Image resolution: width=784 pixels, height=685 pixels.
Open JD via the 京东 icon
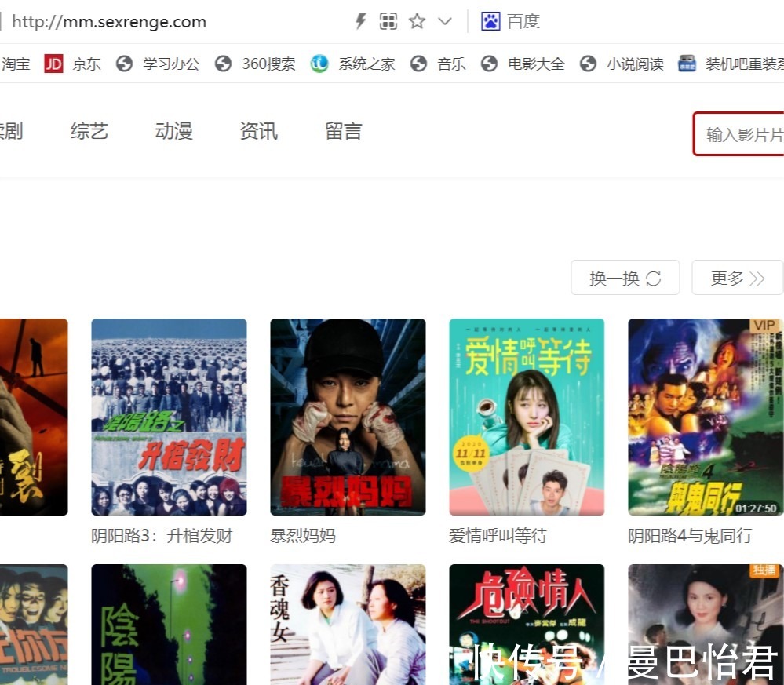(53, 64)
